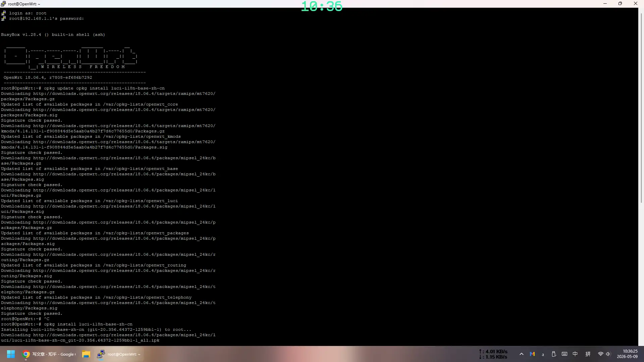Click the line mentioning openwrt_packages package list
This screenshot has width=644, height=362.
click(95, 233)
